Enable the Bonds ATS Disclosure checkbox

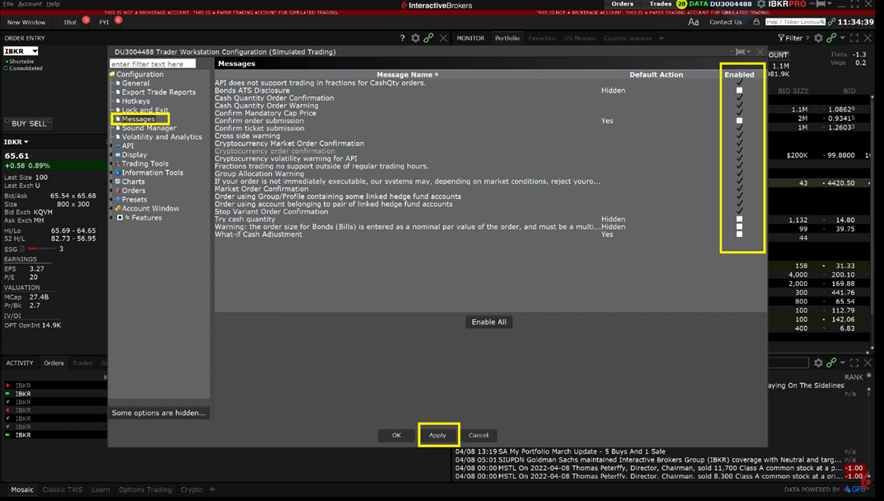tap(739, 90)
